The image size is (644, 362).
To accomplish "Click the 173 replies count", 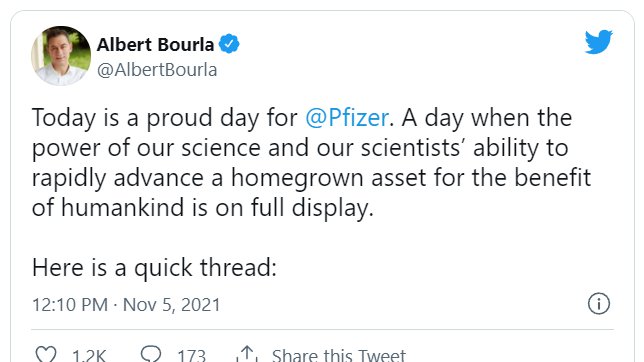I will [x=191, y=355].
